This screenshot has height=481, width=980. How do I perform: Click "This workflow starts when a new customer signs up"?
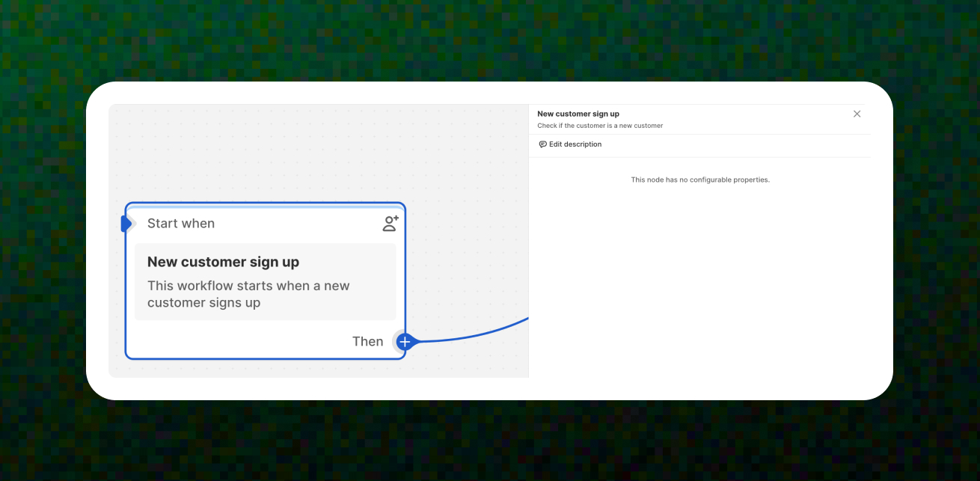(248, 294)
